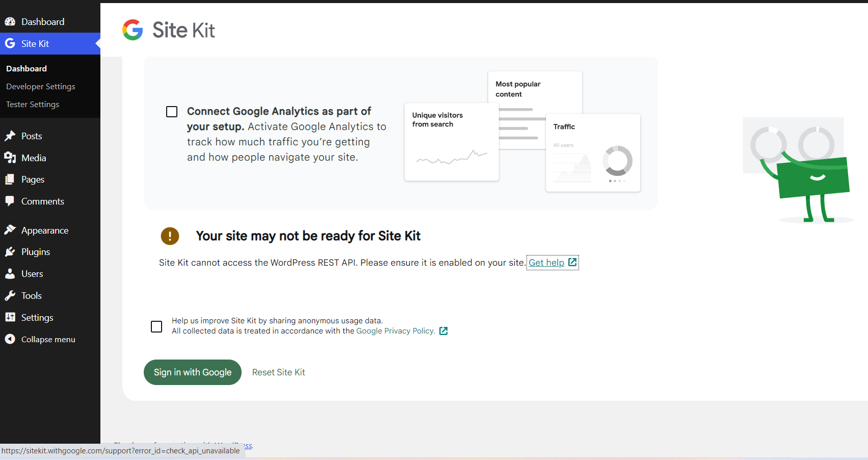Click Reset Site Kit link
The width and height of the screenshot is (868, 460).
point(278,372)
